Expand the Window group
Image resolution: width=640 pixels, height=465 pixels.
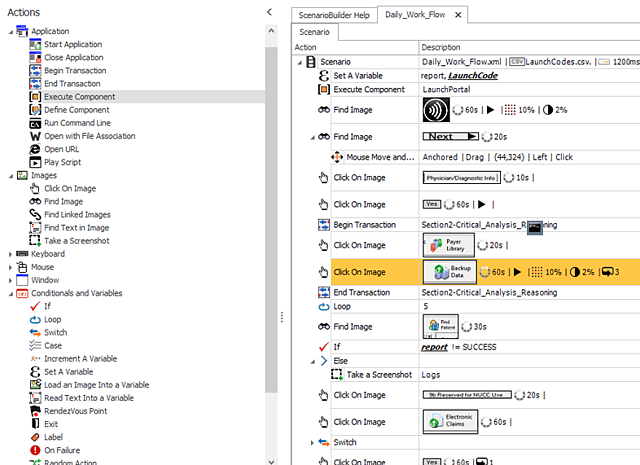11,280
